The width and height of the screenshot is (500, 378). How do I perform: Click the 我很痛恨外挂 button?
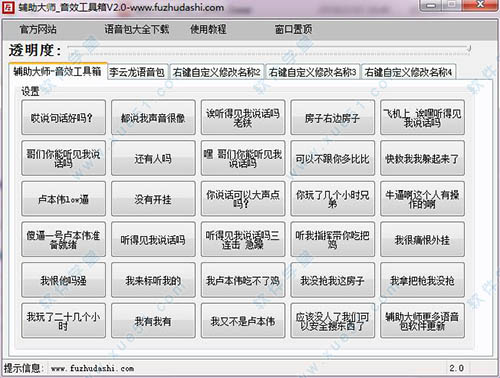(422, 239)
